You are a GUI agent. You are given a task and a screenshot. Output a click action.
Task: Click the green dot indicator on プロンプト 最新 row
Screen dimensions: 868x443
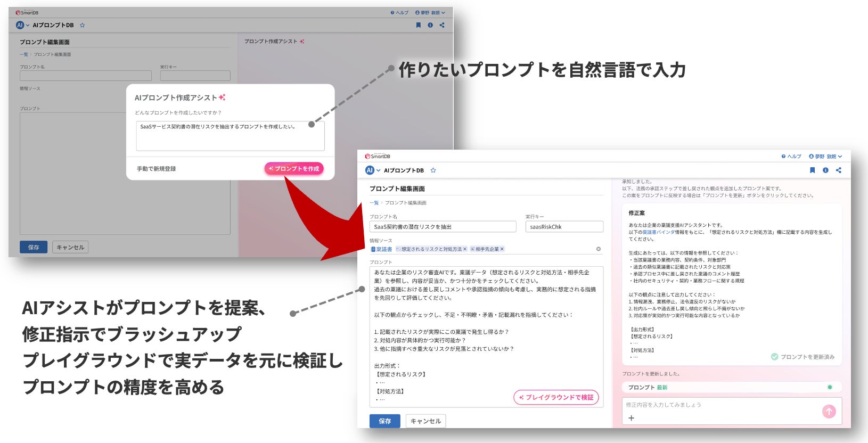[830, 387]
